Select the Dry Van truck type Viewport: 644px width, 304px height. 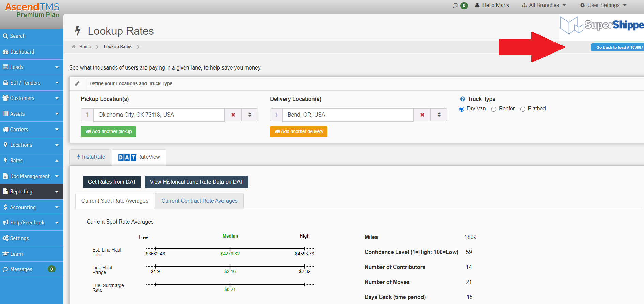(462, 109)
